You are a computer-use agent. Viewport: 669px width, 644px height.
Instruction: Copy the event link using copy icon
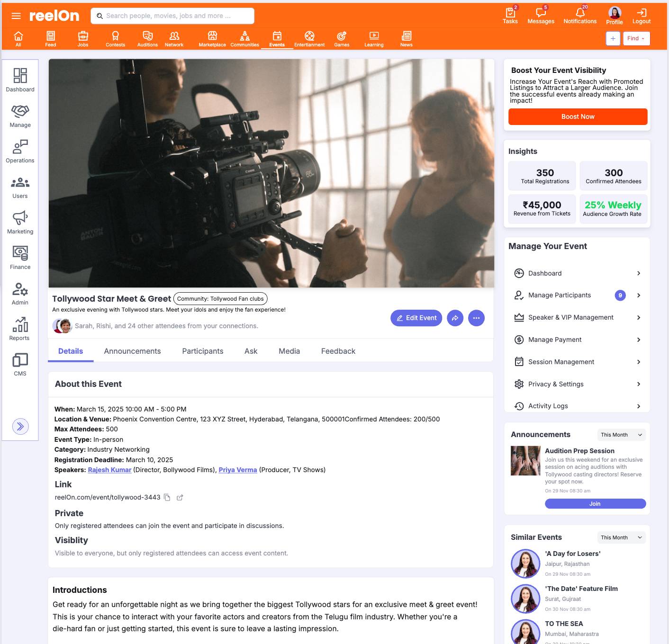(167, 497)
